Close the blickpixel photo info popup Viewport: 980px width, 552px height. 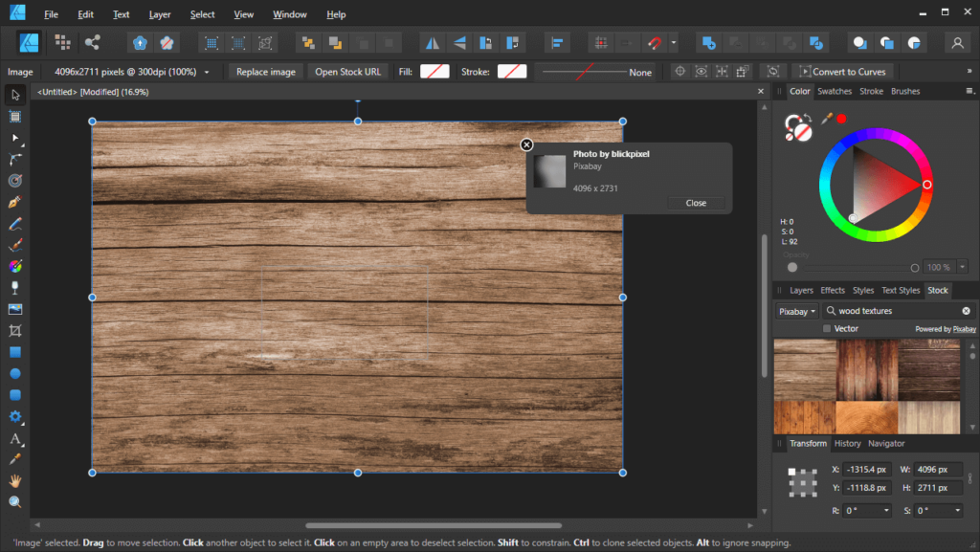526,144
